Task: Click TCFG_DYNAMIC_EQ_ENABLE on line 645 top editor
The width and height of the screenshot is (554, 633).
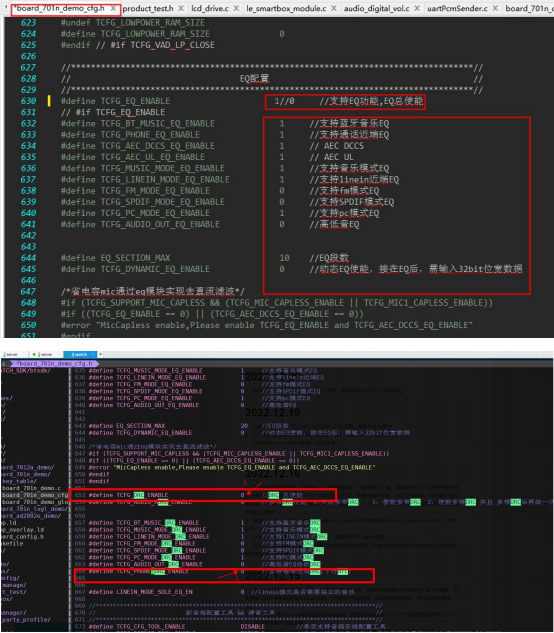Action: pos(155,269)
